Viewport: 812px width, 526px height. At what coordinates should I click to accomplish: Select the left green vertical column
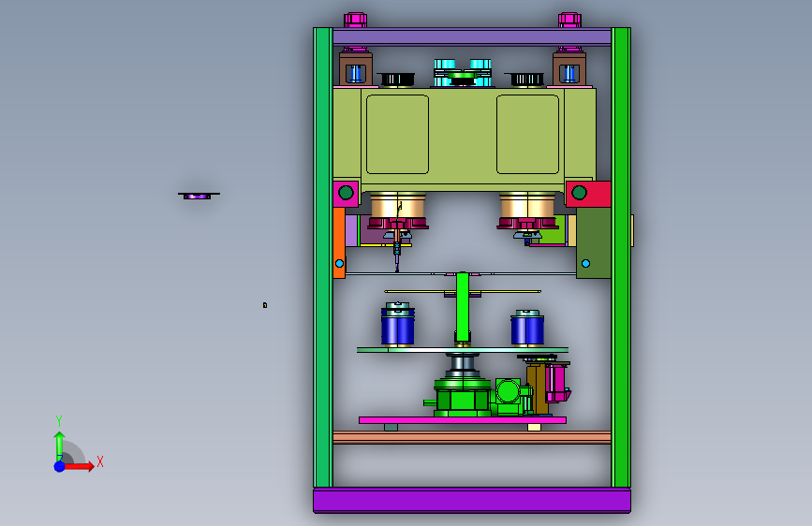pos(323,257)
